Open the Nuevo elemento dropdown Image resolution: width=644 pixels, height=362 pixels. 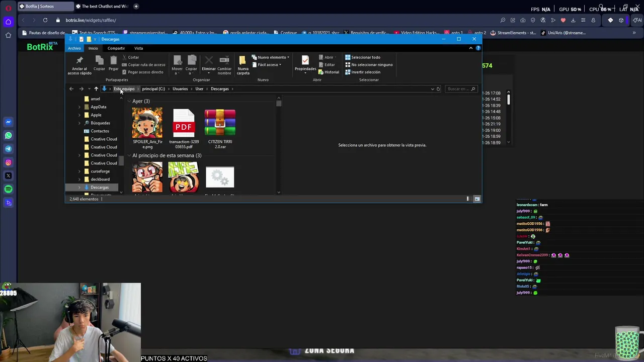tap(271, 57)
